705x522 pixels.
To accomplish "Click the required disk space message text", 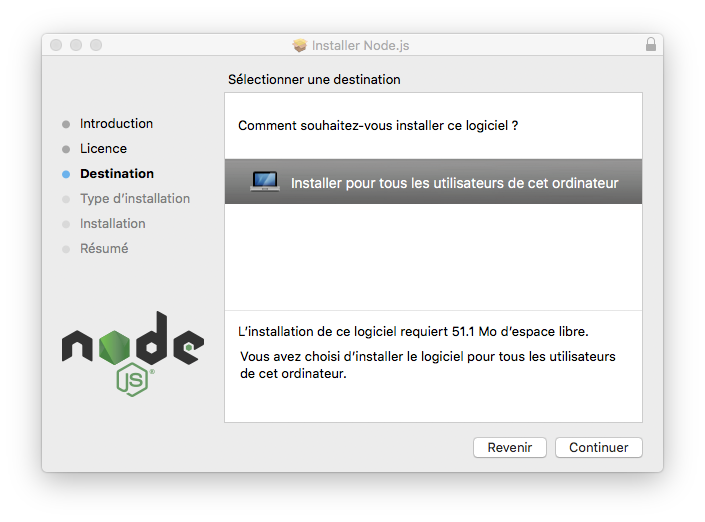I will pos(413,331).
